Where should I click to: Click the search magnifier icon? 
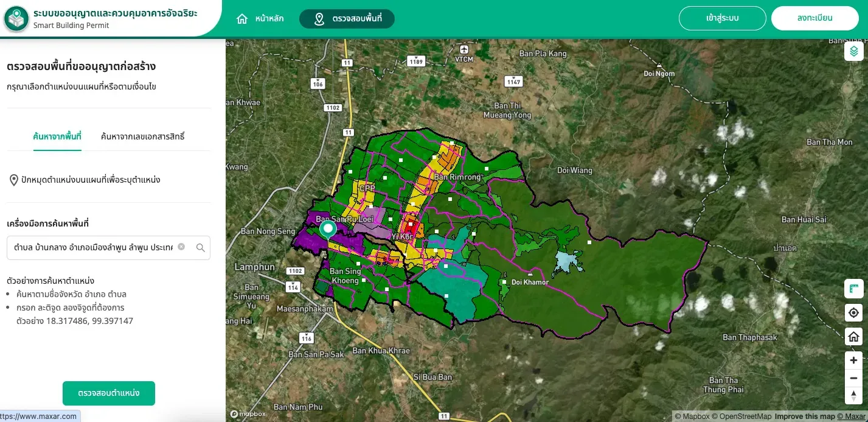(x=200, y=248)
